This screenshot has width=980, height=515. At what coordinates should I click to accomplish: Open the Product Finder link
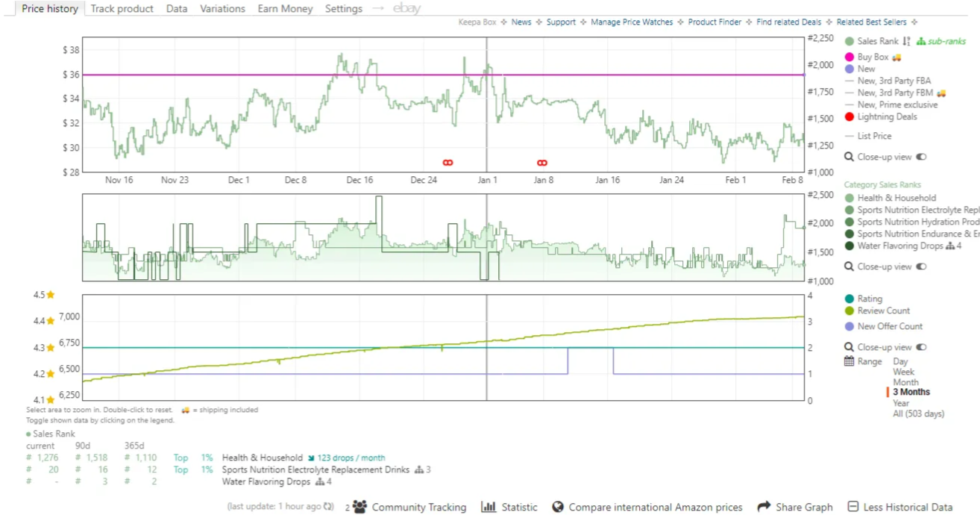tap(714, 22)
